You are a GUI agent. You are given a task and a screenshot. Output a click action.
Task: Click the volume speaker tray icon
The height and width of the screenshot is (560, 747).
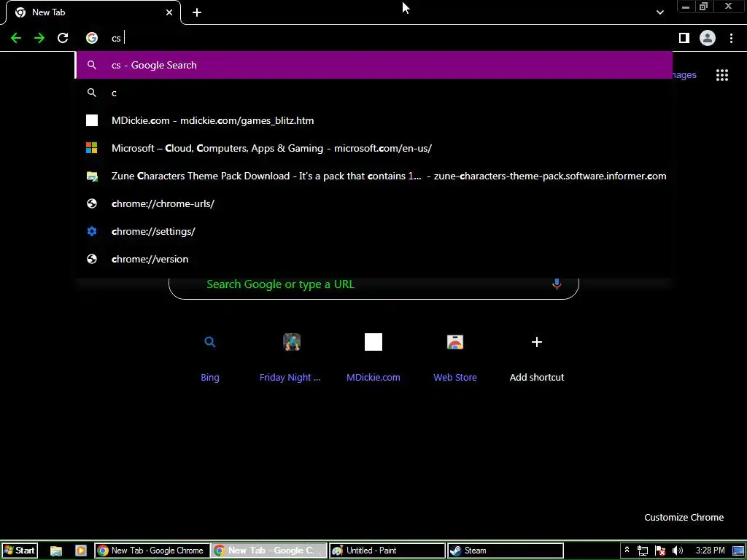click(x=678, y=551)
